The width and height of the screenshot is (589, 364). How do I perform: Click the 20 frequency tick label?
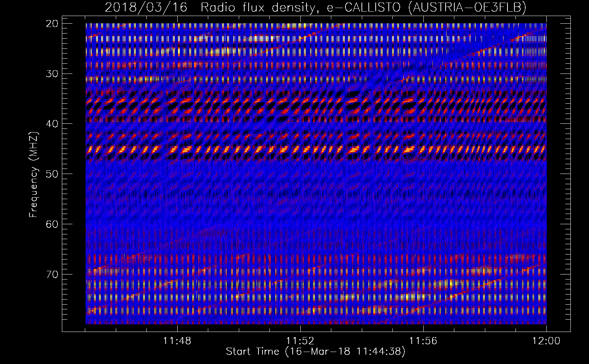coord(52,24)
